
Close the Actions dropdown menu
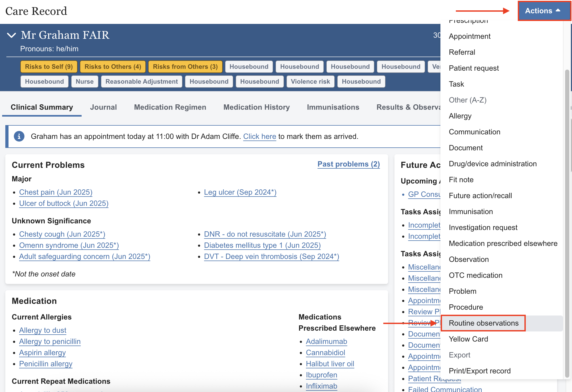pos(543,11)
